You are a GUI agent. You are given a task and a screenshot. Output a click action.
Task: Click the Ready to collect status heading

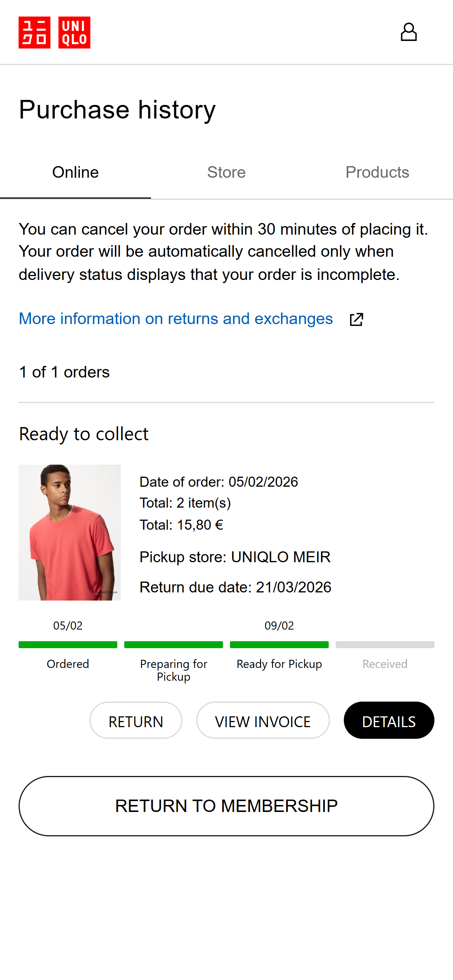[84, 434]
